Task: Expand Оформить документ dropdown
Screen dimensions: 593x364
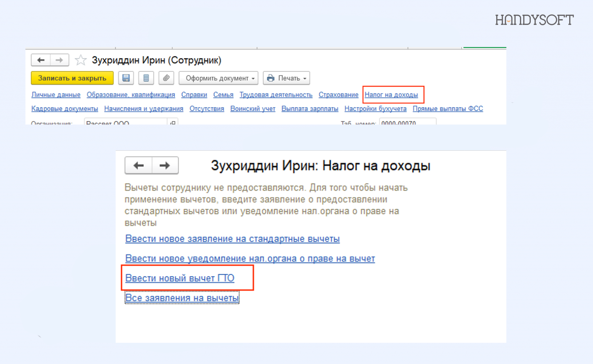Action: pos(218,78)
